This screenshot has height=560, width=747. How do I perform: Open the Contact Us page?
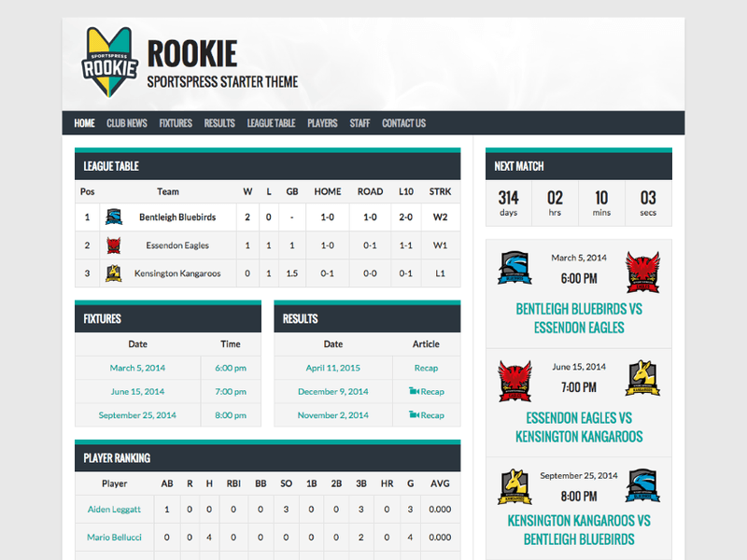coord(403,122)
